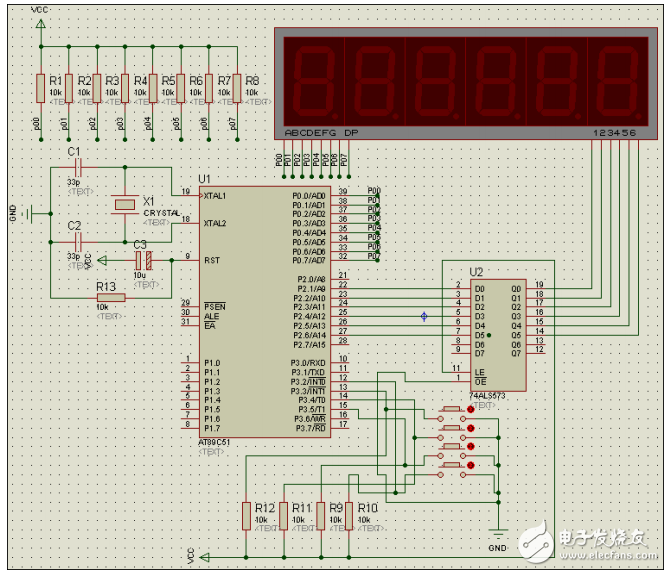
Task: Select the C3 10u electrolytic capacitor
Action: (144, 260)
